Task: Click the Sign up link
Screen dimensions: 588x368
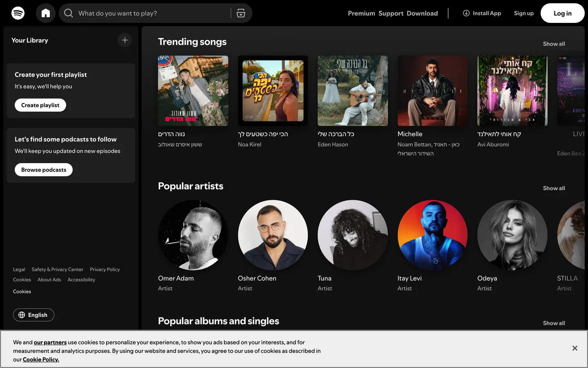Action: coord(524,13)
